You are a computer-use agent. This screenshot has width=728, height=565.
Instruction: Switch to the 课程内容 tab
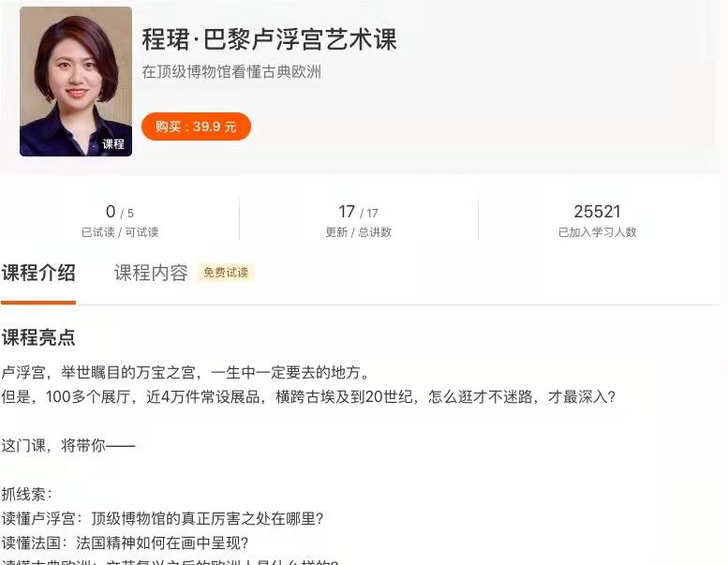[x=151, y=273]
